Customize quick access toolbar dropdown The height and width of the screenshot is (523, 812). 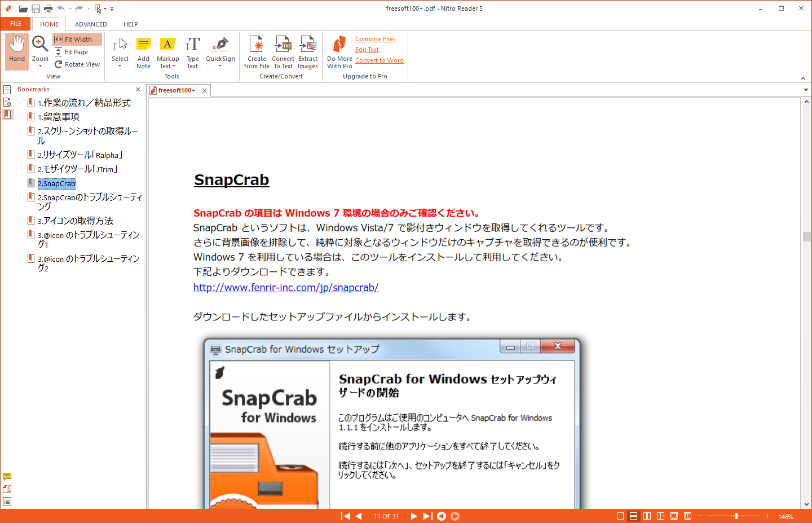(112, 9)
